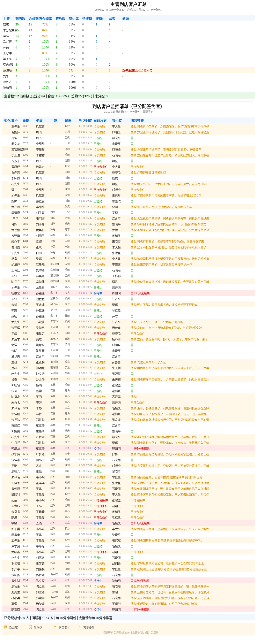Click the 新到店 legend icon
The width and height of the screenshot is (257, 644).
pos(6,627)
